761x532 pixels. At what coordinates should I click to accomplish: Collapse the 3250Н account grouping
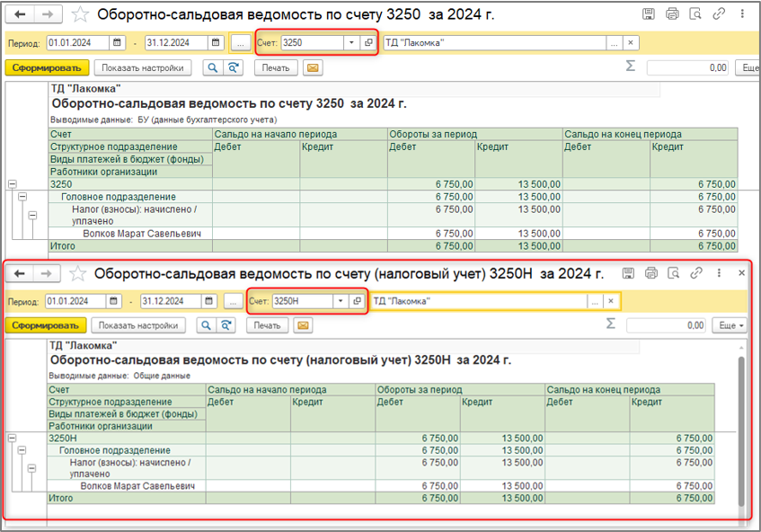pos(13,439)
